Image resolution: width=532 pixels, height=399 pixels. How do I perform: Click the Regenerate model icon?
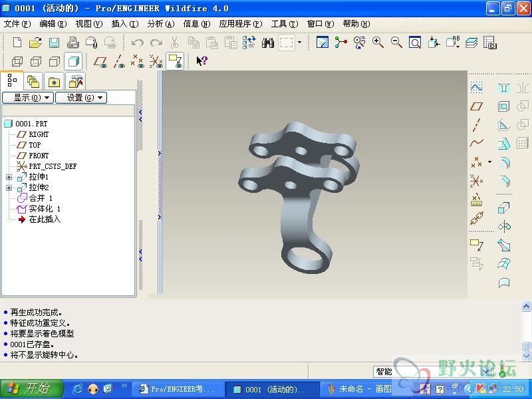[249, 43]
